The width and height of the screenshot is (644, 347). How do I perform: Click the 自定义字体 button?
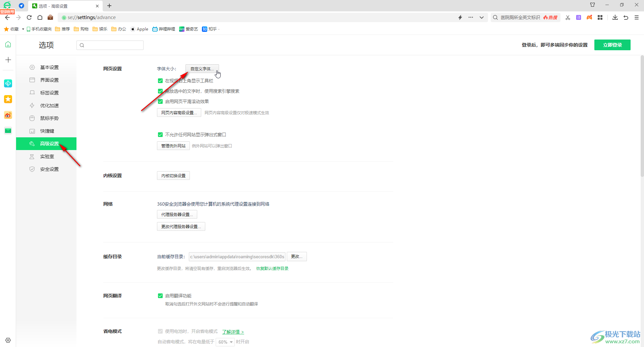202,69
